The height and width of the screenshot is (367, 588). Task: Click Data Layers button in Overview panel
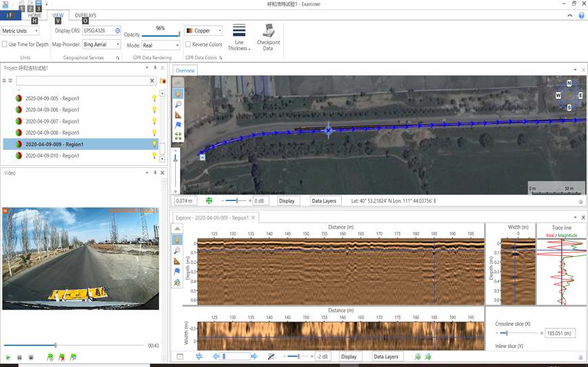pos(324,201)
